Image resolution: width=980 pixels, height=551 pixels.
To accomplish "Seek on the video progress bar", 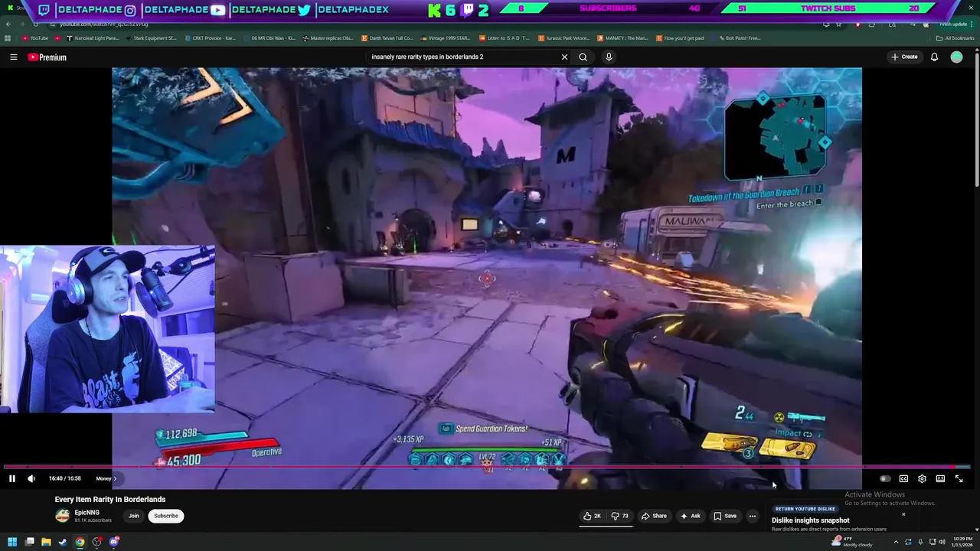I will coord(487,466).
